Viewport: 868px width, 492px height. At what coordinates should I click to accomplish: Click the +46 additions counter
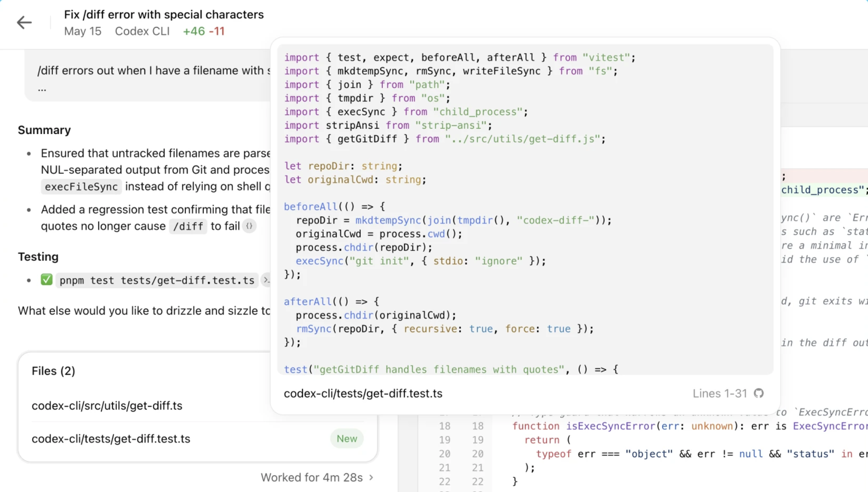point(195,31)
